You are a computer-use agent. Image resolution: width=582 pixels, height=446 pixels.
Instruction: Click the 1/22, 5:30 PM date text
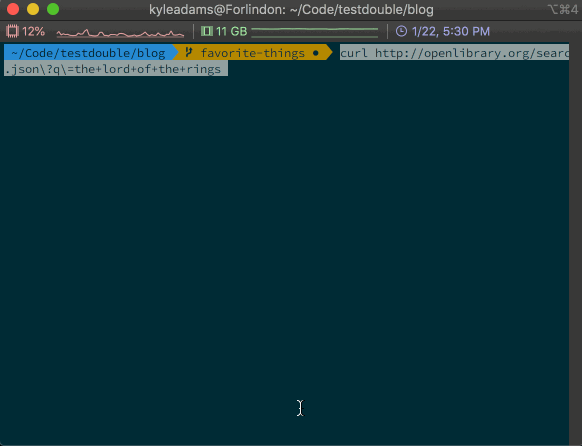pos(451,32)
